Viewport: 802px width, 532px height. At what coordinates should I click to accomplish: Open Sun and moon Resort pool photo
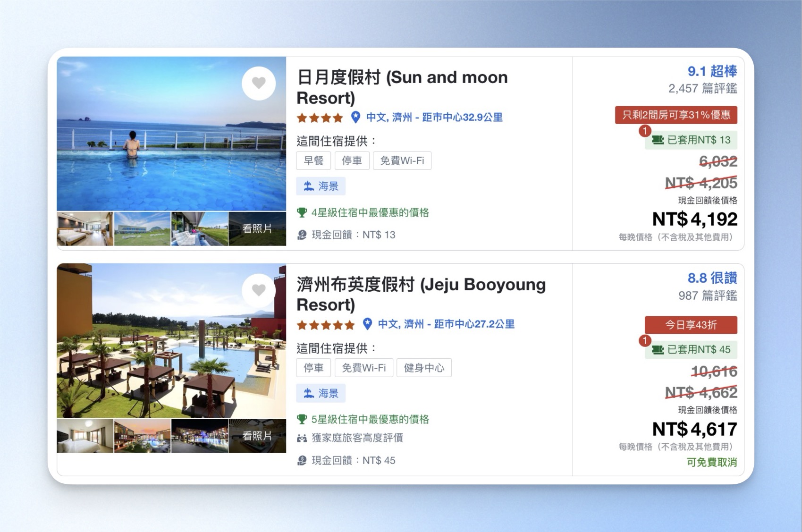point(171,134)
